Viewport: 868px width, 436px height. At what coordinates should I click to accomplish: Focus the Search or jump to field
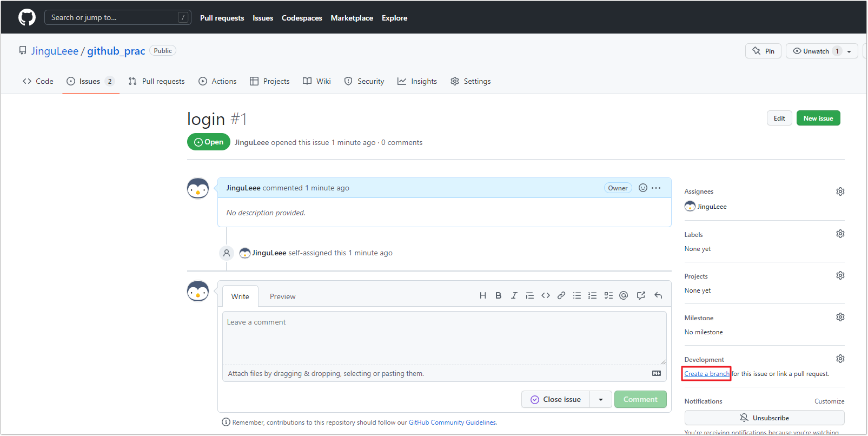click(x=118, y=17)
